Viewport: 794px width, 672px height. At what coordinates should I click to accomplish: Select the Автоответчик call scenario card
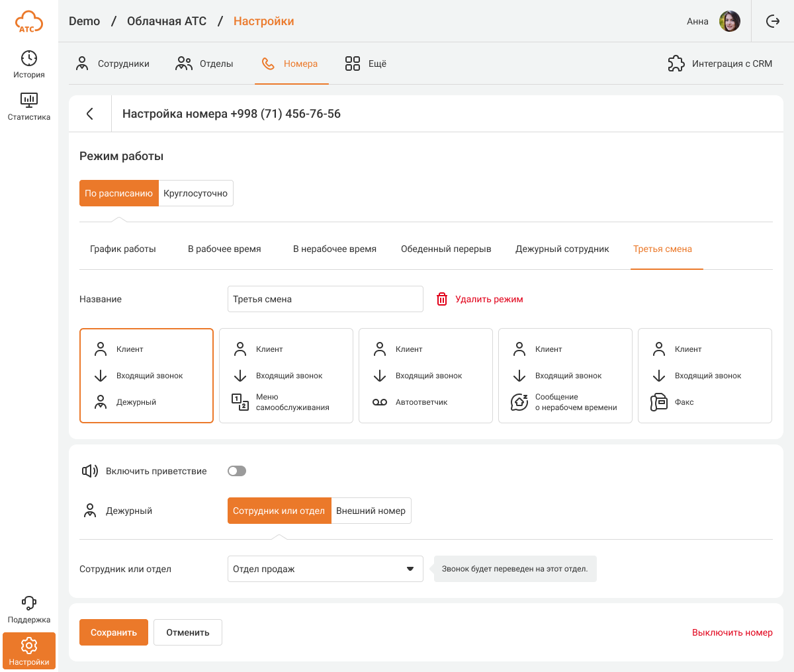click(x=425, y=376)
